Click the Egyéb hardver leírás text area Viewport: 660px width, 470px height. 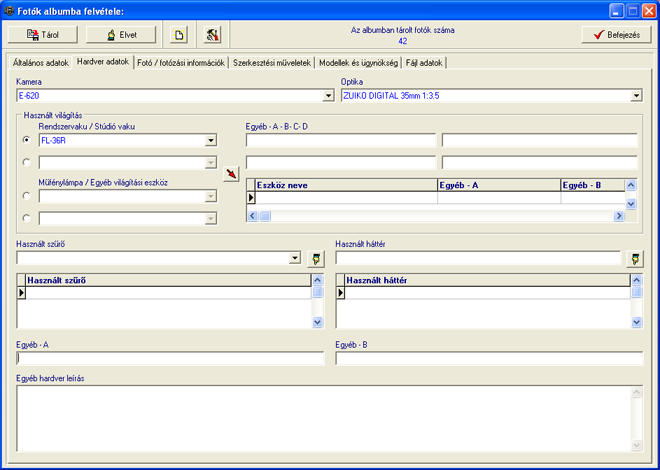point(330,419)
